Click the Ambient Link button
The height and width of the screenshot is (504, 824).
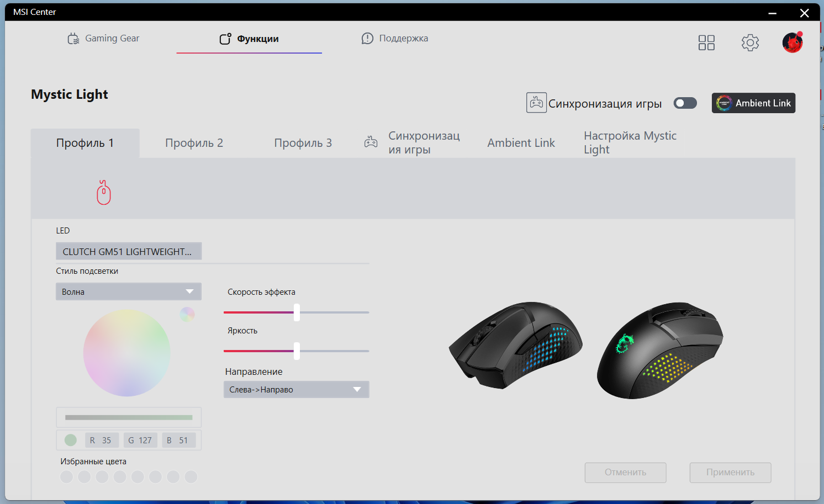point(753,103)
